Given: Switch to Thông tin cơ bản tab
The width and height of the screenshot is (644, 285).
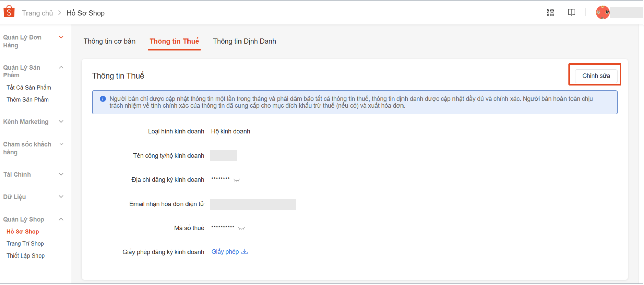Looking at the screenshot, I should [109, 41].
